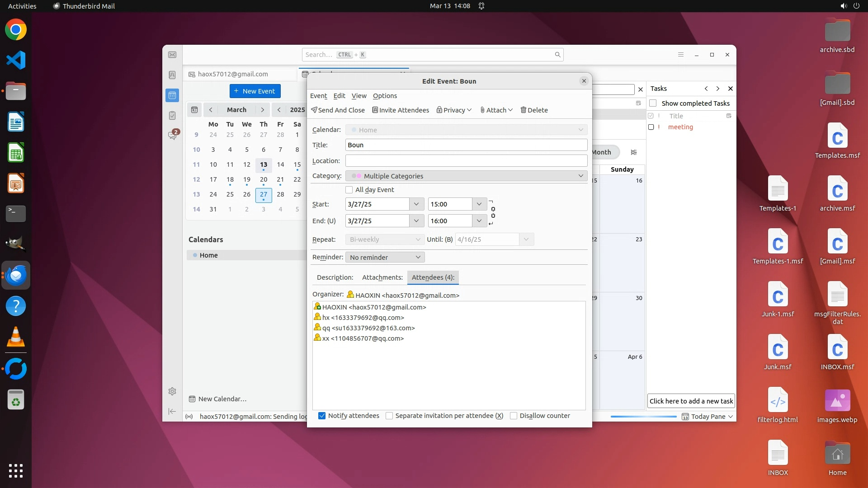Click the Delete event trash icon
Image resolution: width=868 pixels, height=488 pixels.
524,110
